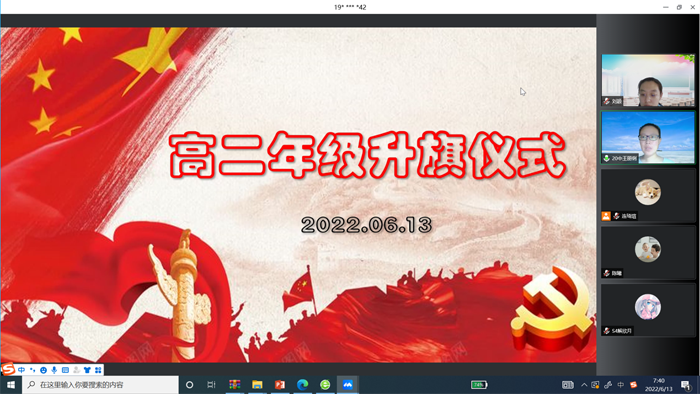Image resolution: width=700 pixels, height=394 pixels.
Task: Open the green 360 browser icon
Action: coord(325,385)
